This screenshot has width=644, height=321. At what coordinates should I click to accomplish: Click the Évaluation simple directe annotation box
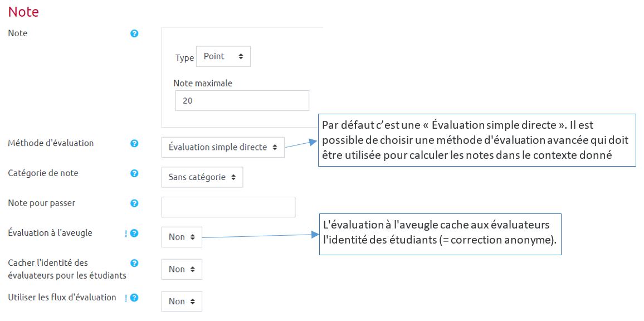[x=476, y=140]
